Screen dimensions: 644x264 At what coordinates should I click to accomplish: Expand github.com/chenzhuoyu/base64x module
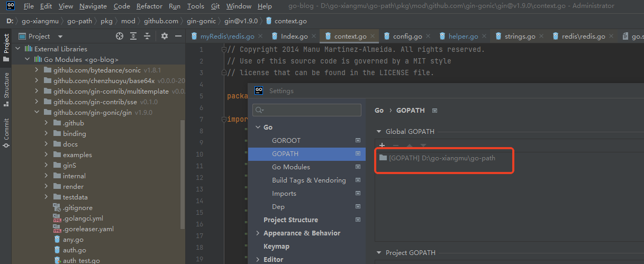(37, 80)
